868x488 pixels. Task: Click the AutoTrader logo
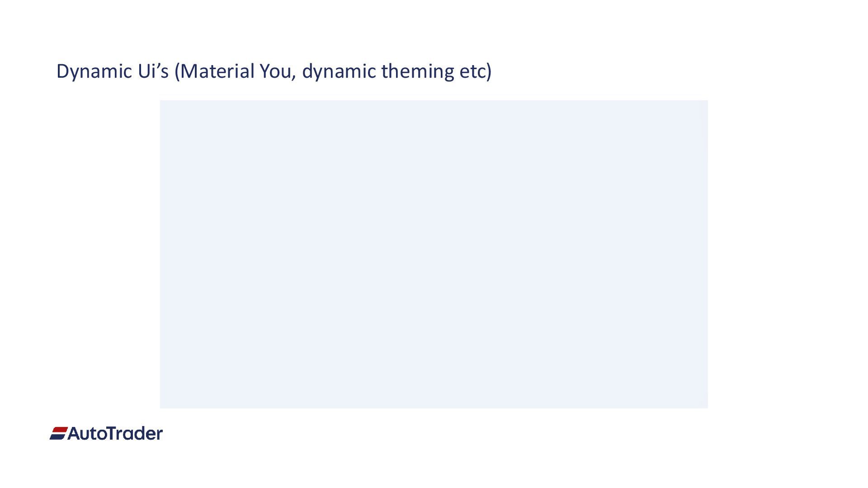coord(106,433)
